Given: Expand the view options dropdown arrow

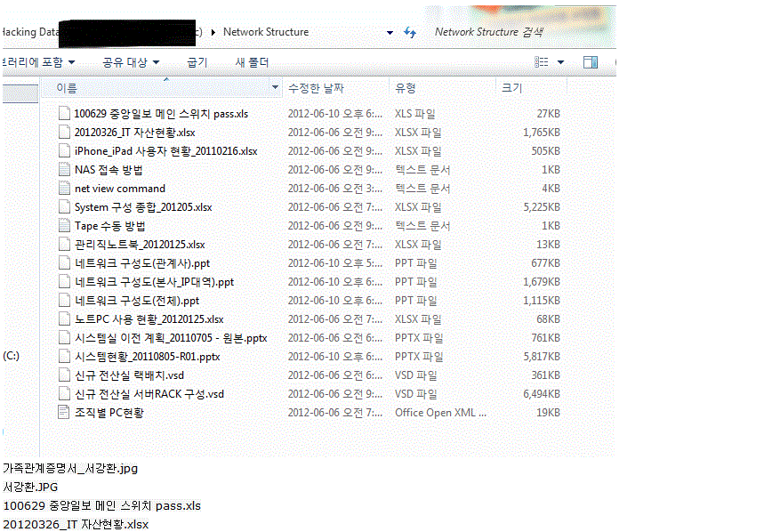Looking at the screenshot, I should click(x=560, y=62).
